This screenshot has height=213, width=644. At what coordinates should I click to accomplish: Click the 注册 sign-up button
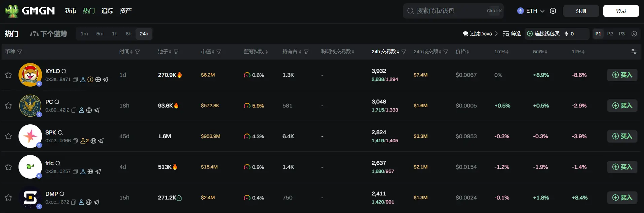pyautogui.click(x=581, y=11)
